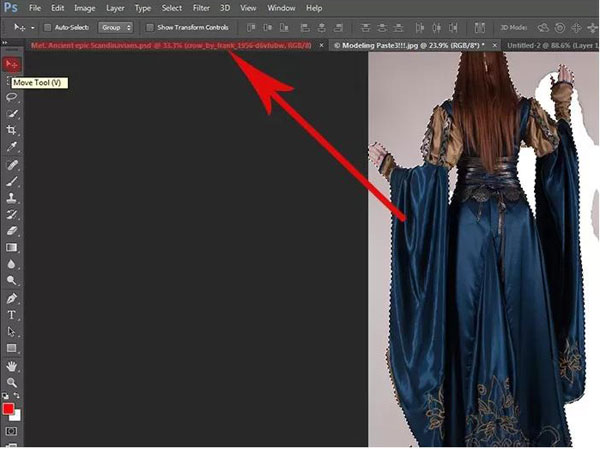Switch to the Untitled-2 document tab
Viewport: 600px width, 449px height.
point(553,46)
